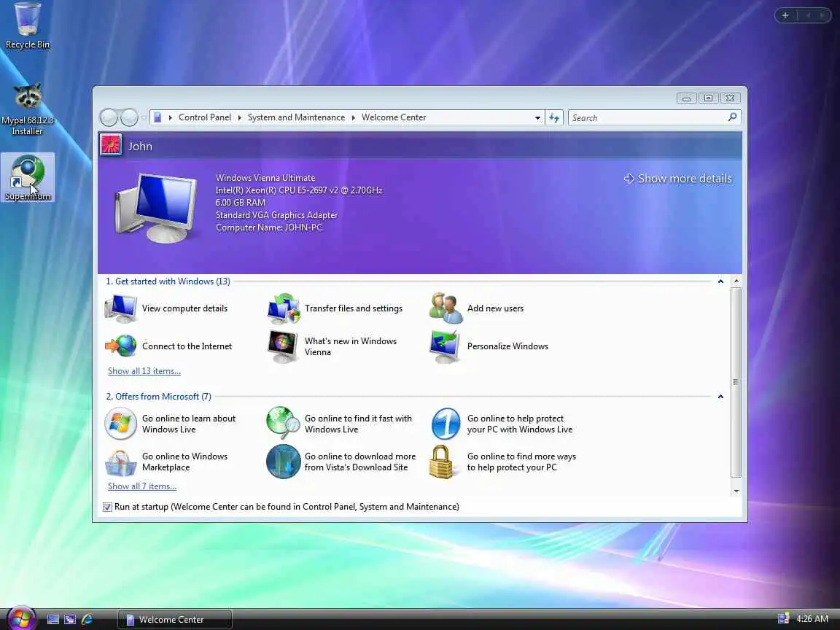Select the Recycle Bin desktop icon

(x=27, y=26)
